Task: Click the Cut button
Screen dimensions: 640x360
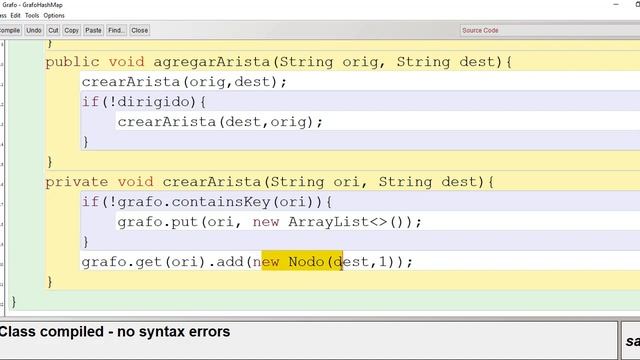Action: click(x=53, y=30)
